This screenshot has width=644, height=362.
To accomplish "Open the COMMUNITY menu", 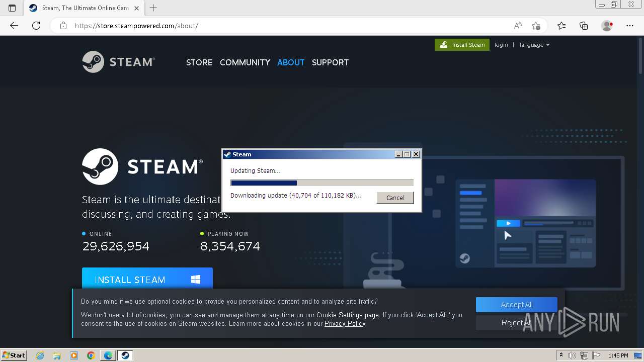I will tap(245, 62).
